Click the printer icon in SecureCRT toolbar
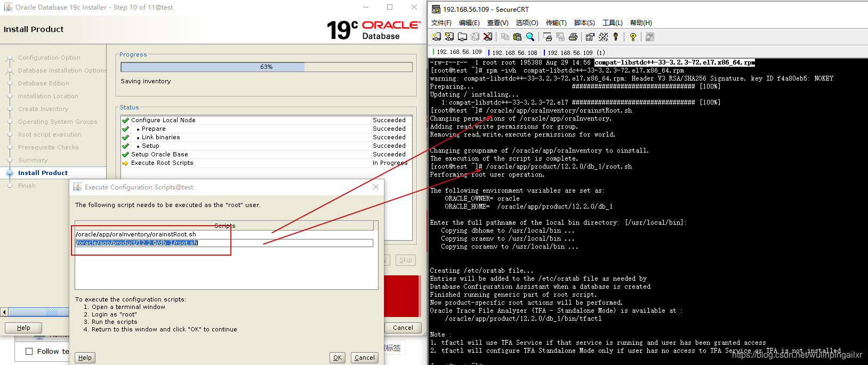868x365 pixels. coord(573,37)
